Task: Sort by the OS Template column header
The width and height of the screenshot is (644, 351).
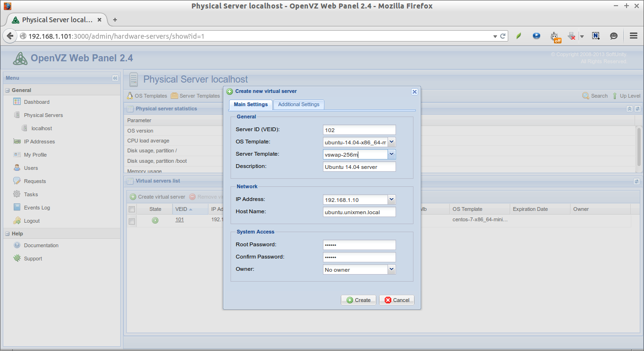Action: (x=479, y=209)
